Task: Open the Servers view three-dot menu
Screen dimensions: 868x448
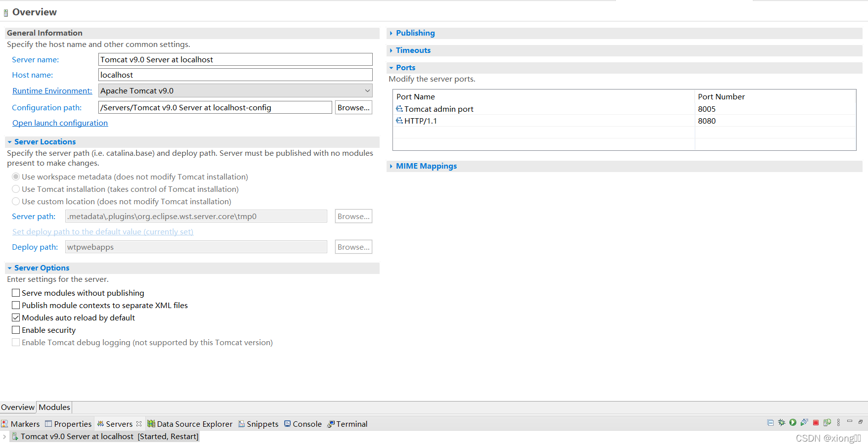Action: (x=838, y=423)
